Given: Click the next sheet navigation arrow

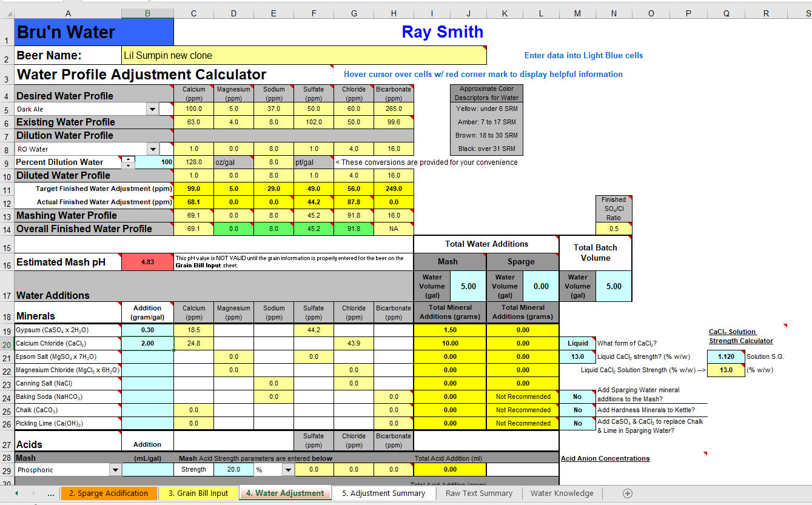Looking at the screenshot, I should pyautogui.click(x=33, y=493).
